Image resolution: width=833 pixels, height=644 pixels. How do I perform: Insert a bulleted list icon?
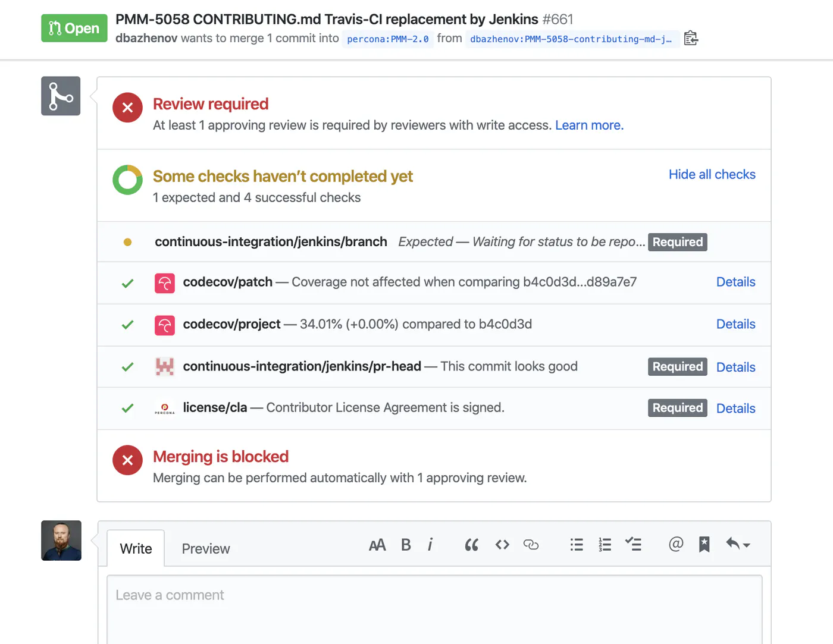[577, 545]
